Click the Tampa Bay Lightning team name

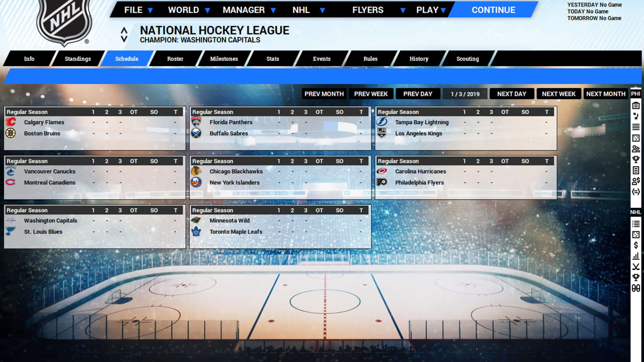tap(422, 122)
